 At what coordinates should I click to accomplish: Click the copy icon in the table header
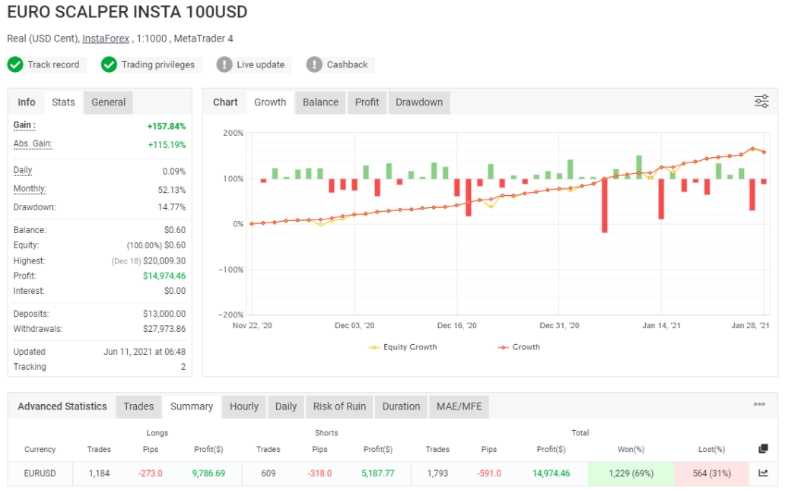[763, 449]
